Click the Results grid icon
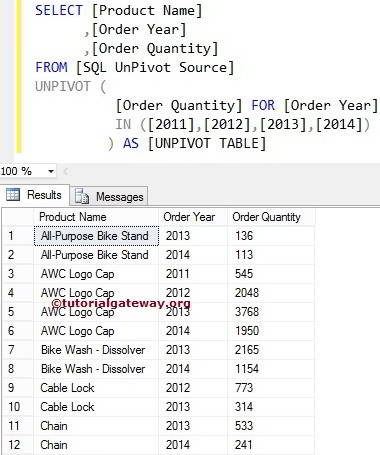The image size is (380, 455). point(13,194)
